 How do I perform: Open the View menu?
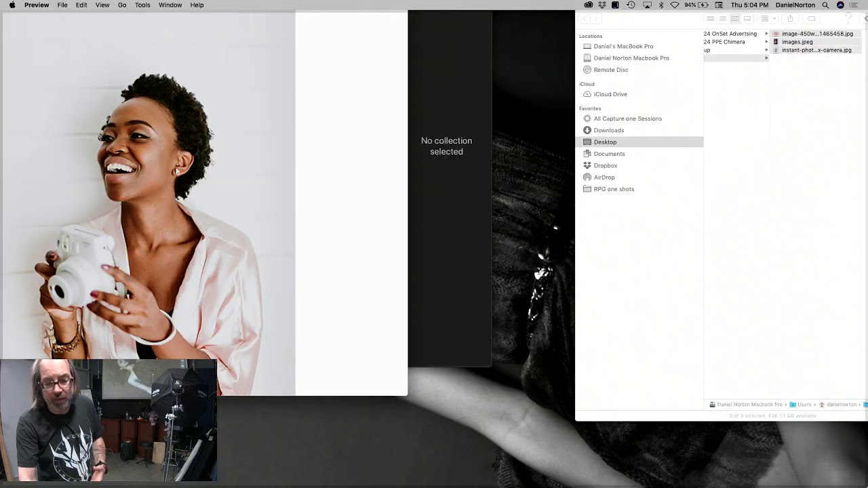tap(102, 5)
